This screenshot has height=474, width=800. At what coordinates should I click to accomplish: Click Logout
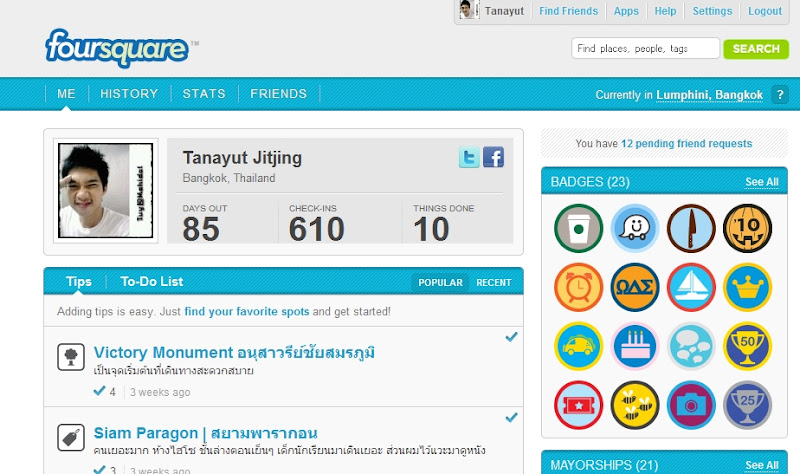pyautogui.click(x=765, y=11)
